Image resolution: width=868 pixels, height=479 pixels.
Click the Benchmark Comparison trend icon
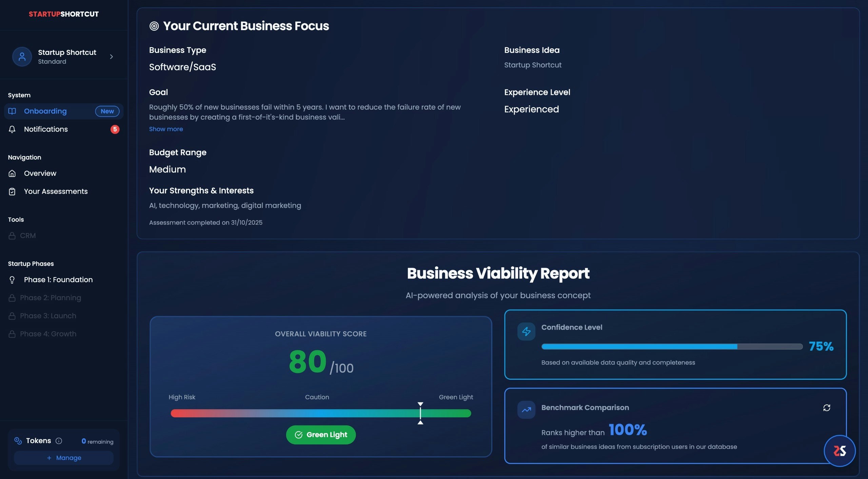pos(526,410)
